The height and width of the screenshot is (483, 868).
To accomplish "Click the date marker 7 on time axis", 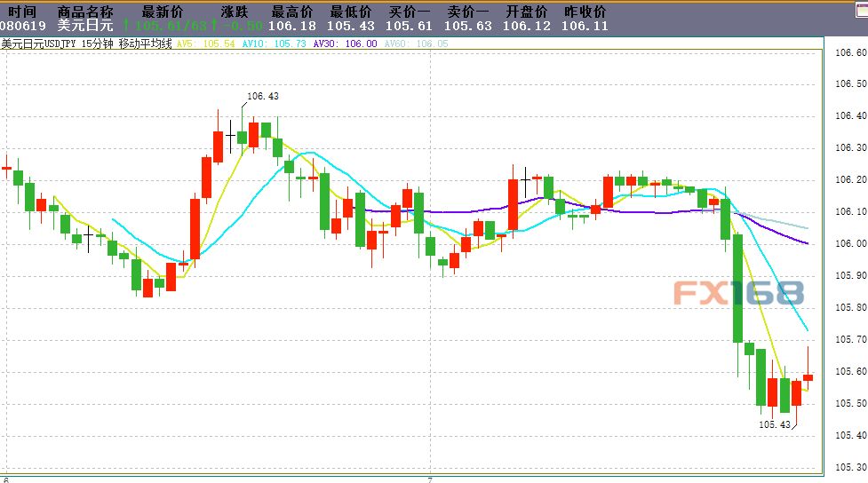I will point(430,479).
